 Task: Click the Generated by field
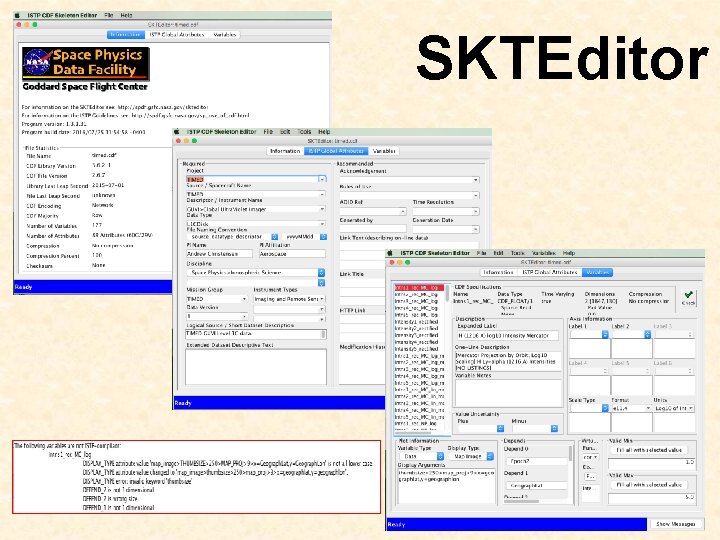(x=373, y=228)
